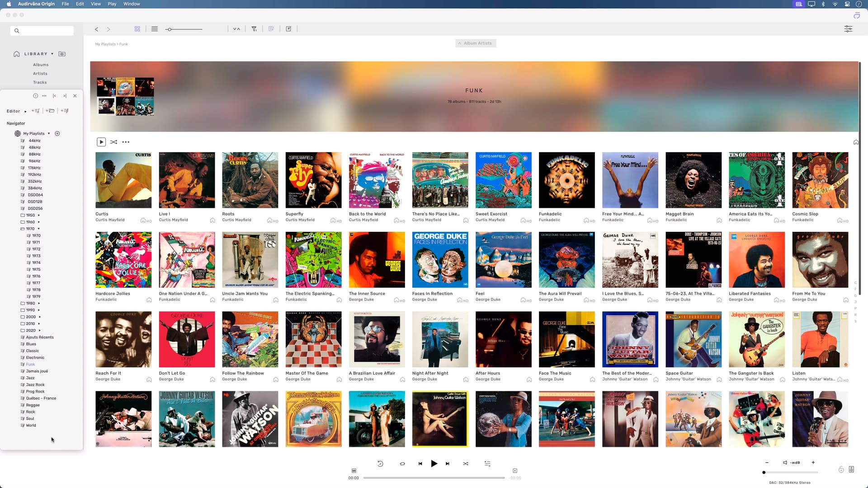This screenshot has width=868, height=488.
Task: Go to Artists in Library
Action: click(x=40, y=74)
